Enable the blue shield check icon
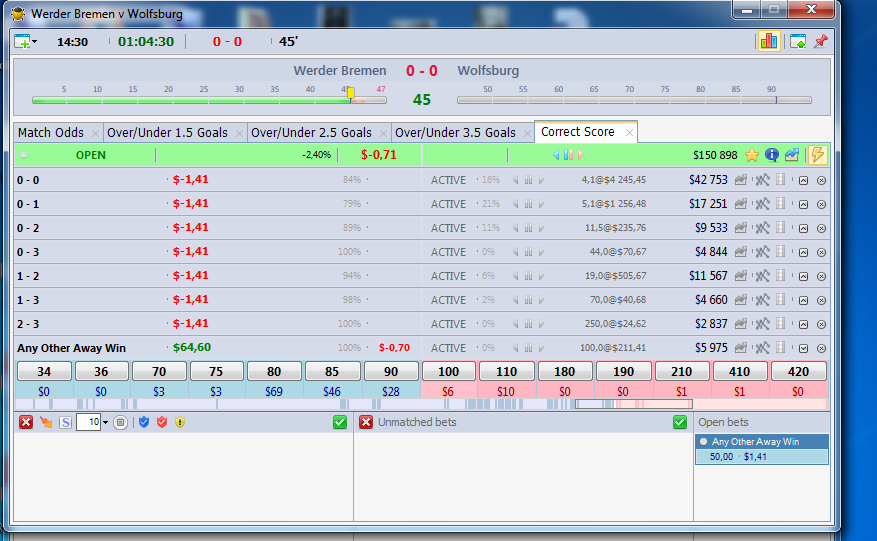This screenshot has height=541, width=877. [x=144, y=422]
